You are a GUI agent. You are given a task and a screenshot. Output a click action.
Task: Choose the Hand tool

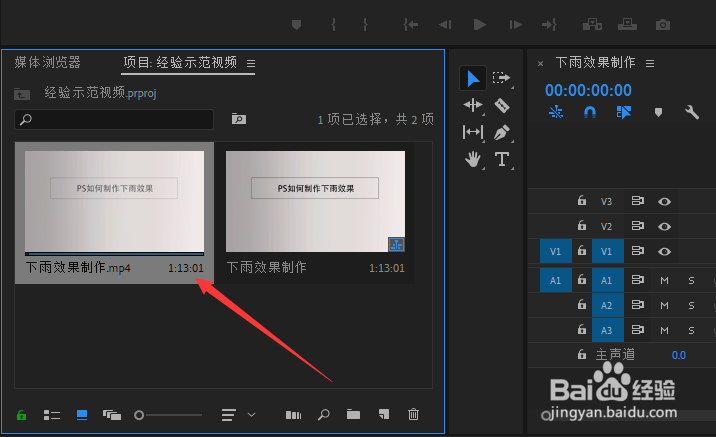[x=473, y=159]
